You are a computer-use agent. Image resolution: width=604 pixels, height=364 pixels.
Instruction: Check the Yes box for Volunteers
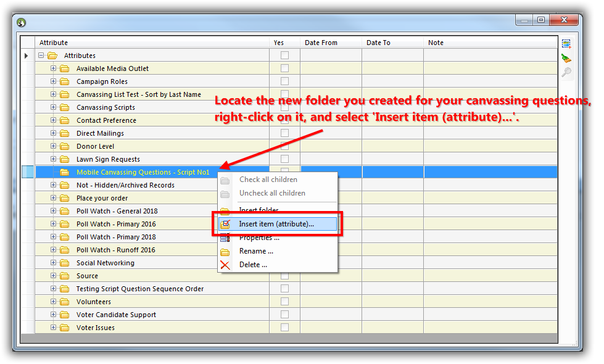tap(284, 301)
